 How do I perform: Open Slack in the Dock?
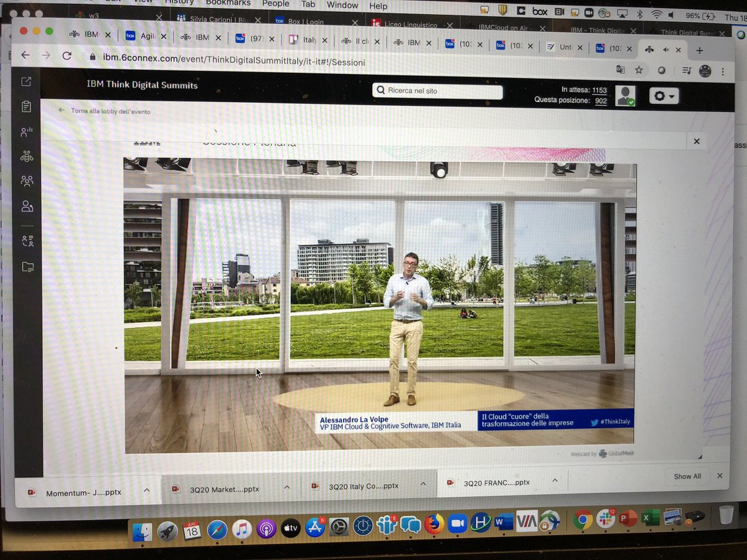(605, 518)
